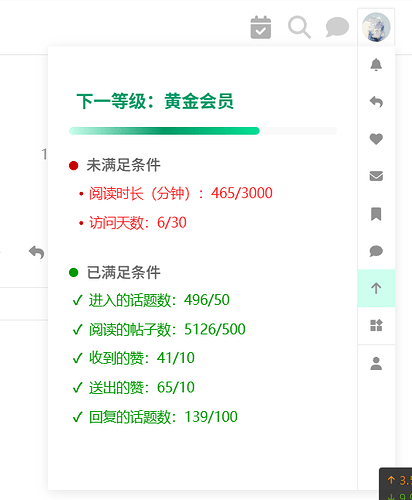Screen dimensions: 412x500
Task: Open the chat bubble tab in side menu
Action: pyautogui.click(x=376, y=251)
